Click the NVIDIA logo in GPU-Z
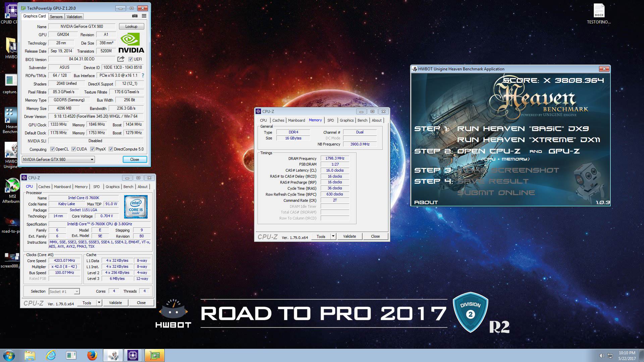The width and height of the screenshot is (644, 362). (x=131, y=43)
